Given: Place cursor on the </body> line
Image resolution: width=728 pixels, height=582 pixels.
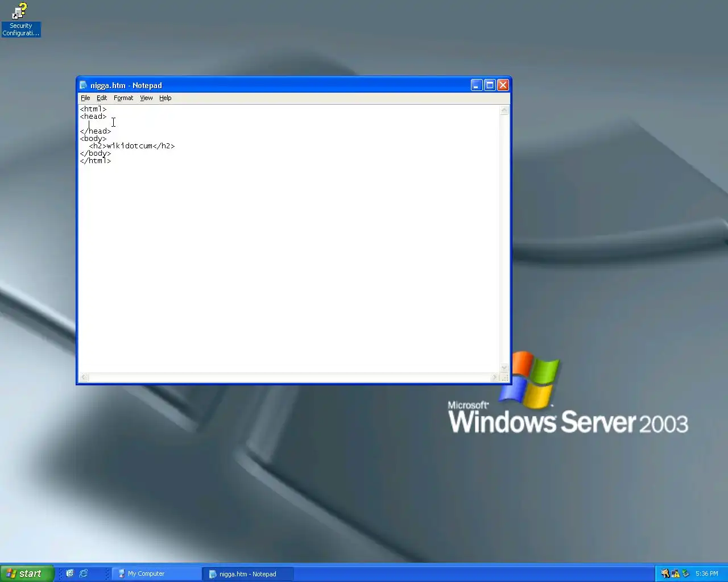Looking at the screenshot, I should pos(96,153).
